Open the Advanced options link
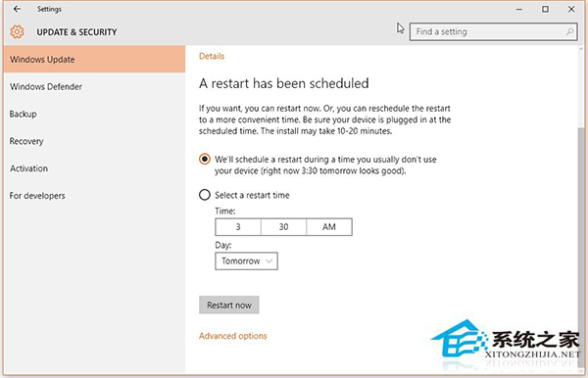The height and width of the screenshot is (378, 588). 233,336
